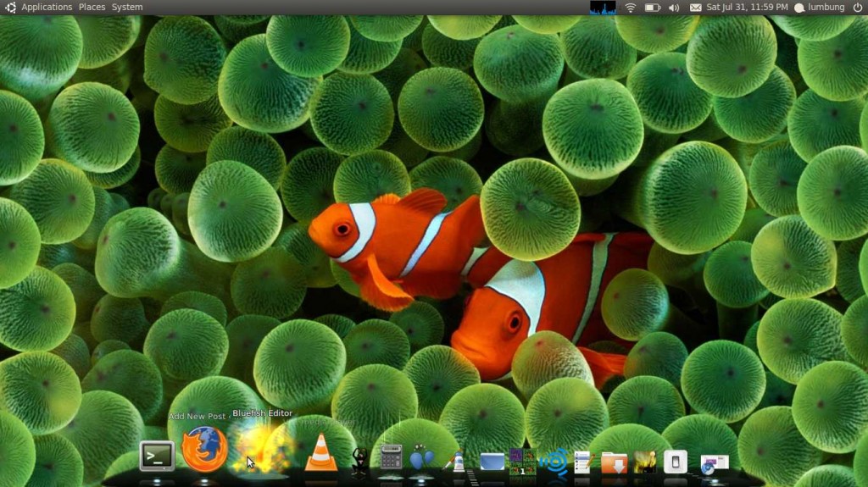Open the paintbrush drawing app icon
Screen dimensions: 868x487
point(454,461)
